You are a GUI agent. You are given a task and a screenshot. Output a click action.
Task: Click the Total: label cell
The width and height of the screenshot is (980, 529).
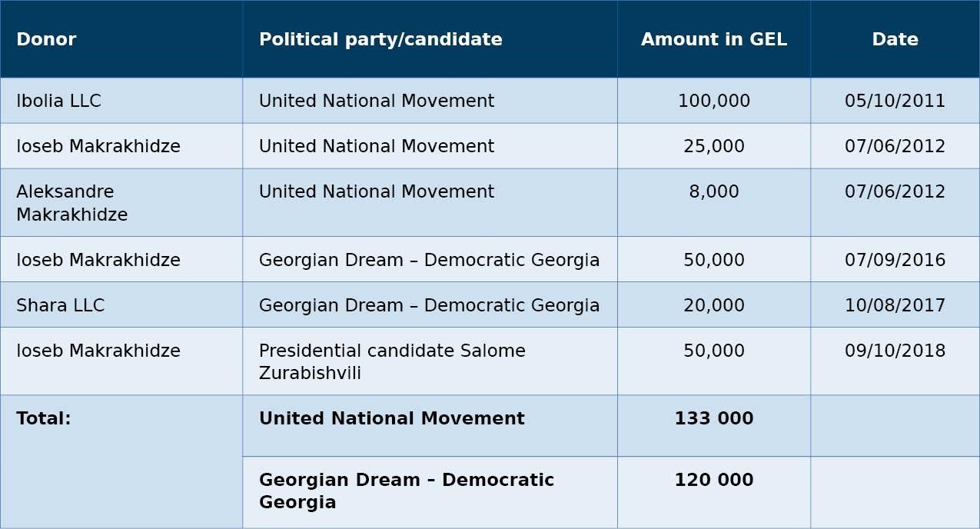(x=121, y=461)
